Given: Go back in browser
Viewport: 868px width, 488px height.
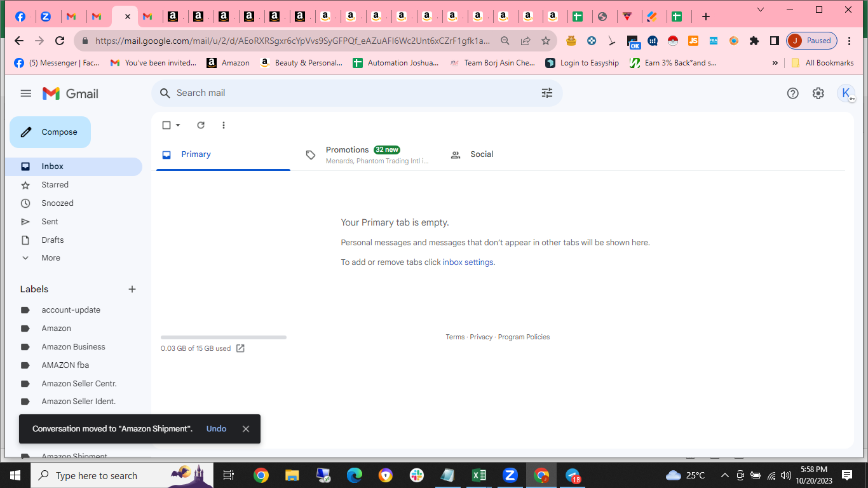Looking at the screenshot, I should click(x=18, y=41).
